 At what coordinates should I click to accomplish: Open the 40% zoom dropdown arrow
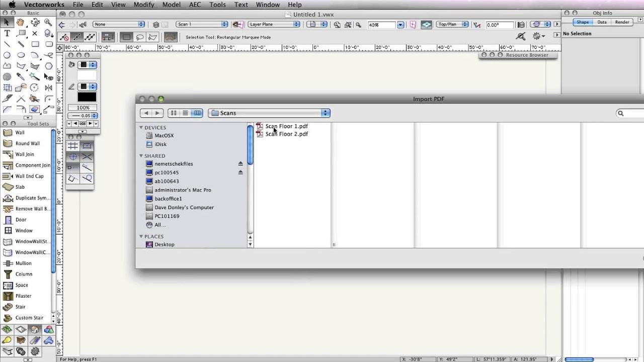pos(400,25)
